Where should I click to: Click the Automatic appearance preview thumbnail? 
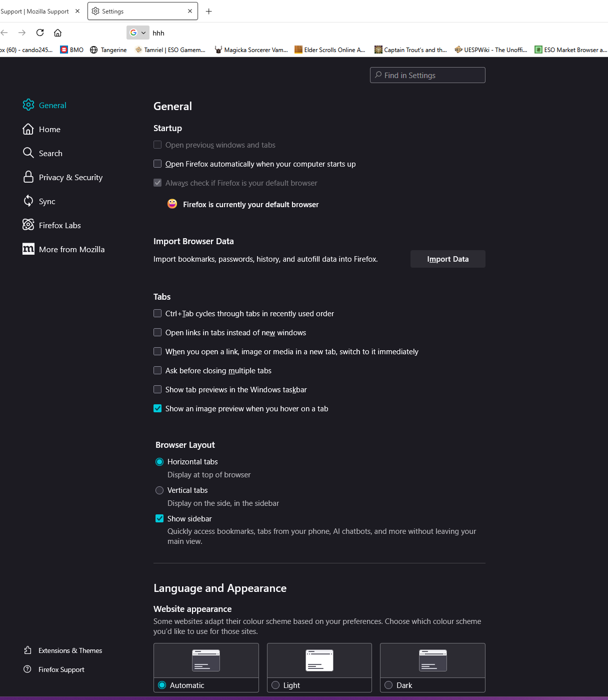pyautogui.click(x=206, y=660)
